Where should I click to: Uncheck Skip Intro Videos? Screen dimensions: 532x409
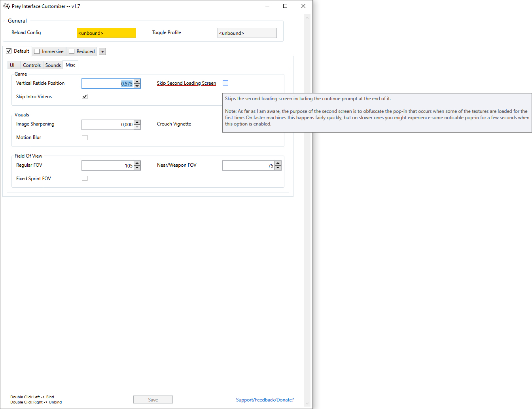pos(85,97)
